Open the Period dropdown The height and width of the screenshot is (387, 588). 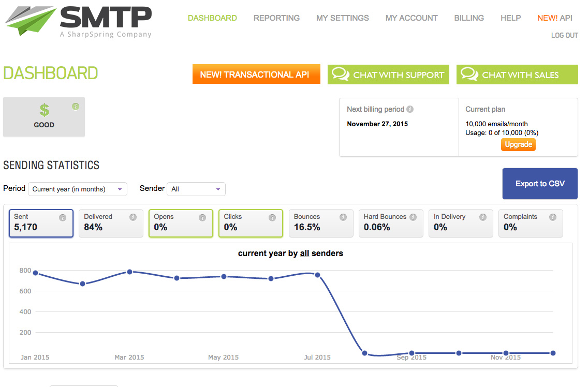[x=78, y=189]
